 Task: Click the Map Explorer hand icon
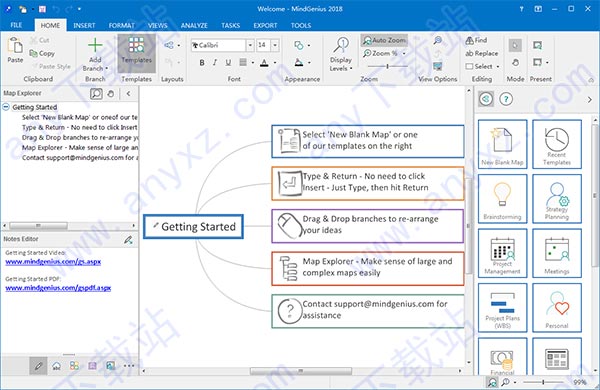coord(111,93)
